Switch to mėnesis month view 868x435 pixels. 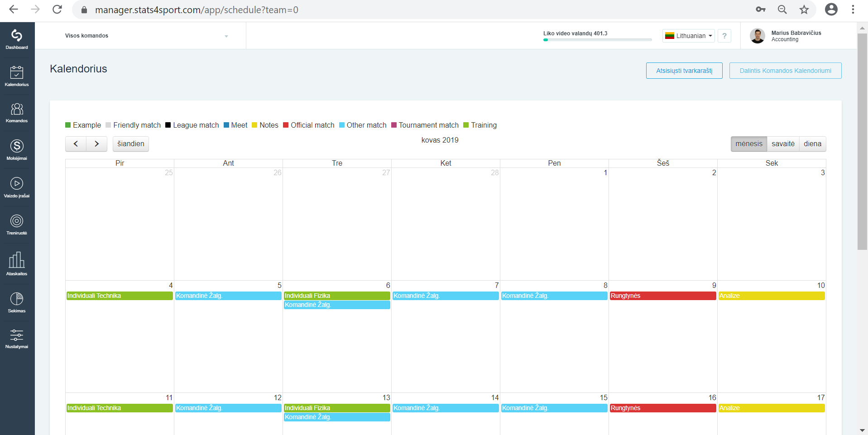[x=749, y=144]
